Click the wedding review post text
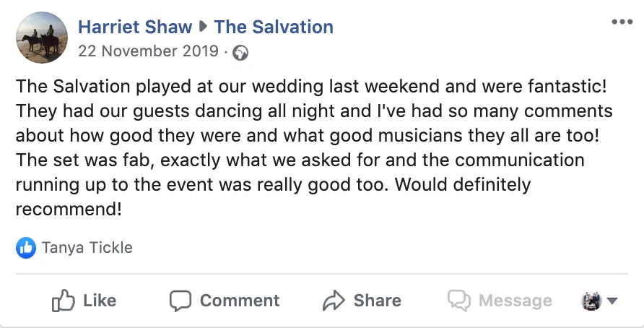644x328 pixels. (x=314, y=147)
